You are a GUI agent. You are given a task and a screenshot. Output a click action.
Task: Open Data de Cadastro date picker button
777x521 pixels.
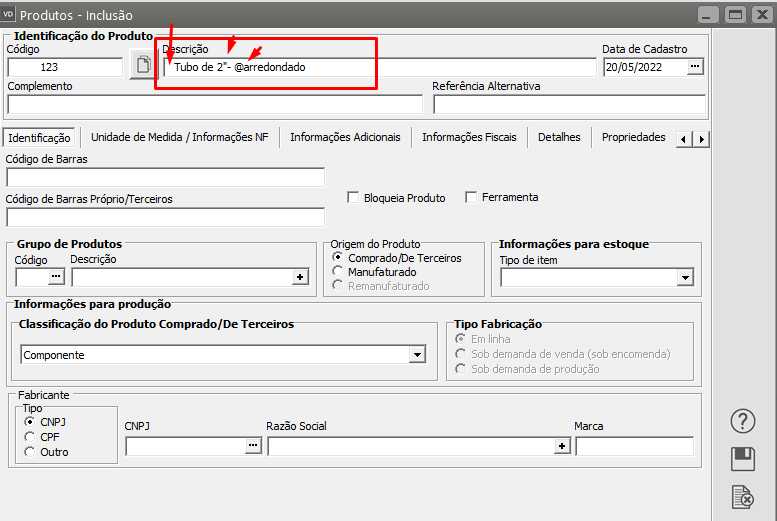pyautogui.click(x=696, y=67)
